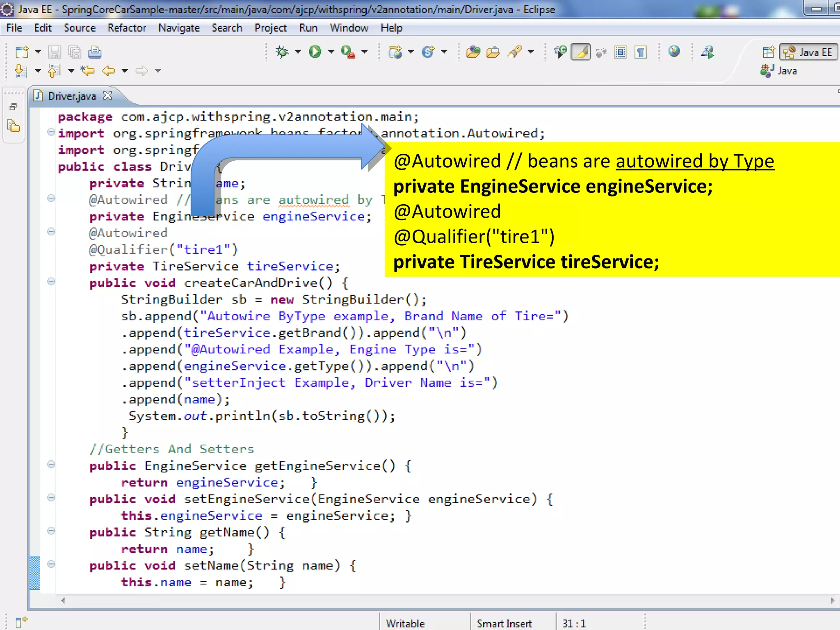This screenshot has height=630, width=840.
Task: Click the horizontal scrollbar of the editor
Action: point(447,600)
